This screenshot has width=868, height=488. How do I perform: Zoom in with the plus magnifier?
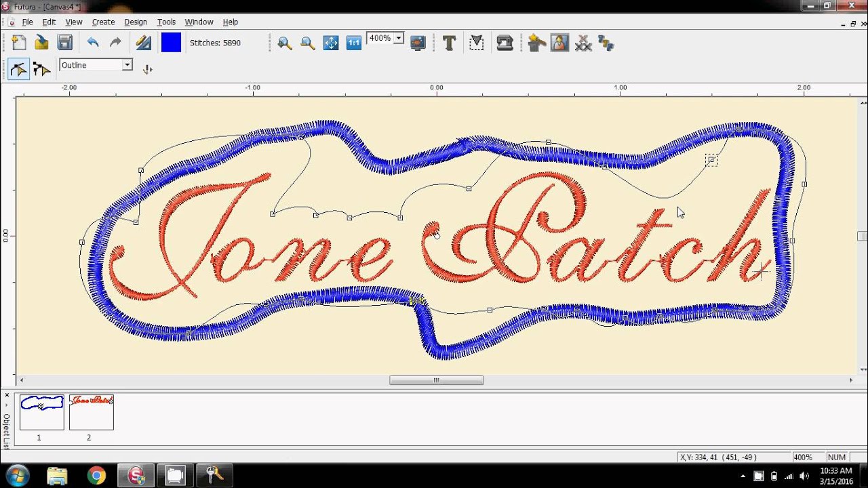(x=285, y=43)
